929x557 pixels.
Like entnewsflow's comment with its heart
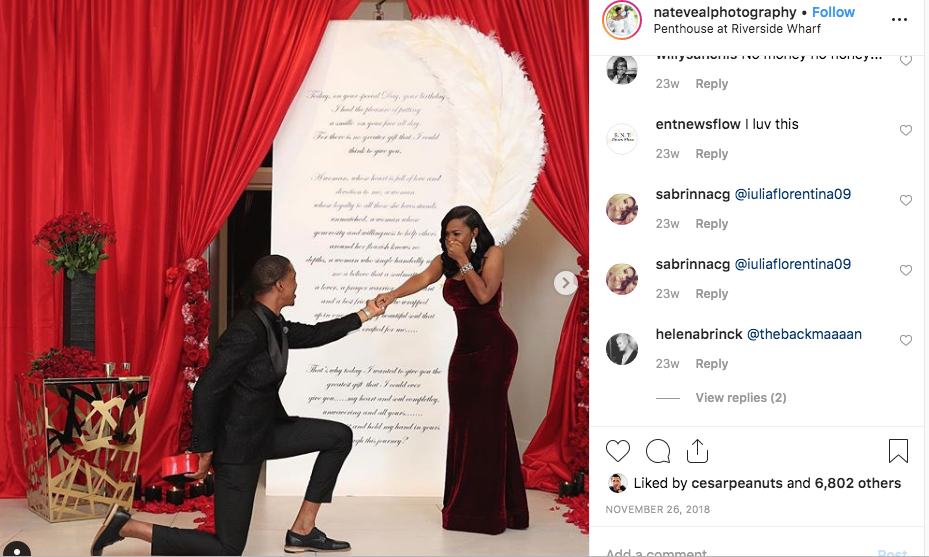(x=906, y=130)
